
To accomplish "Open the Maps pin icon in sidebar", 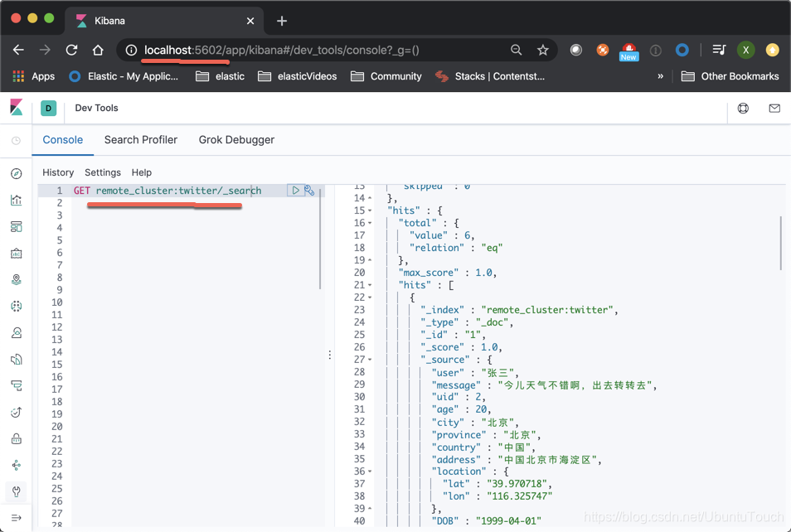I will 16,279.
